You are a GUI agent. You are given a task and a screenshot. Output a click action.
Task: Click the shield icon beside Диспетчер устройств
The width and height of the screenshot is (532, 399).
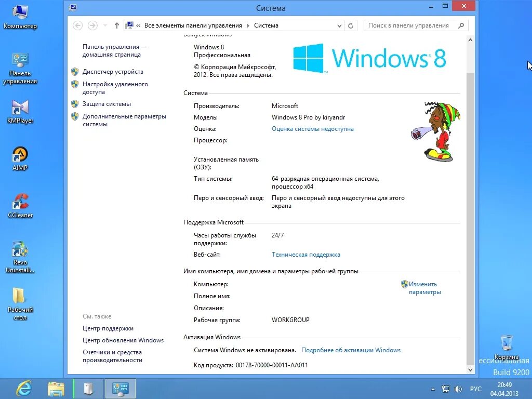75,72
